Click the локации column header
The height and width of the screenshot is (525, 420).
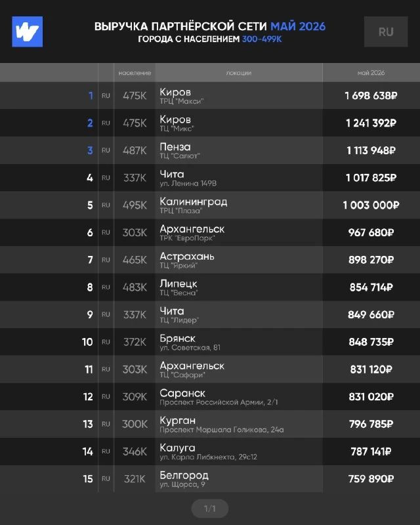pyautogui.click(x=239, y=73)
